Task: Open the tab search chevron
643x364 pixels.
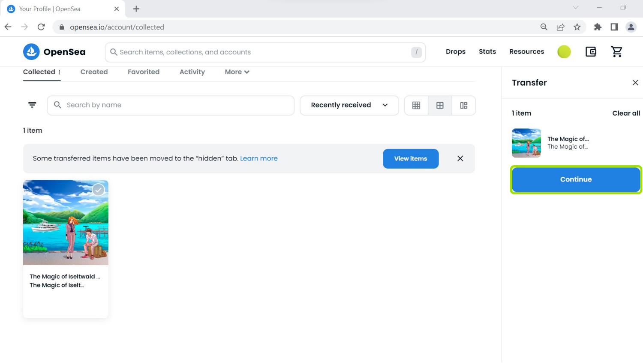Action: (576, 8)
